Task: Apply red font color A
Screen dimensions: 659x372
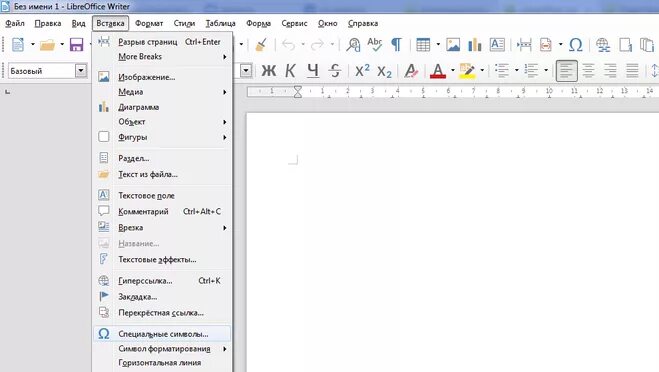Action: (x=438, y=71)
